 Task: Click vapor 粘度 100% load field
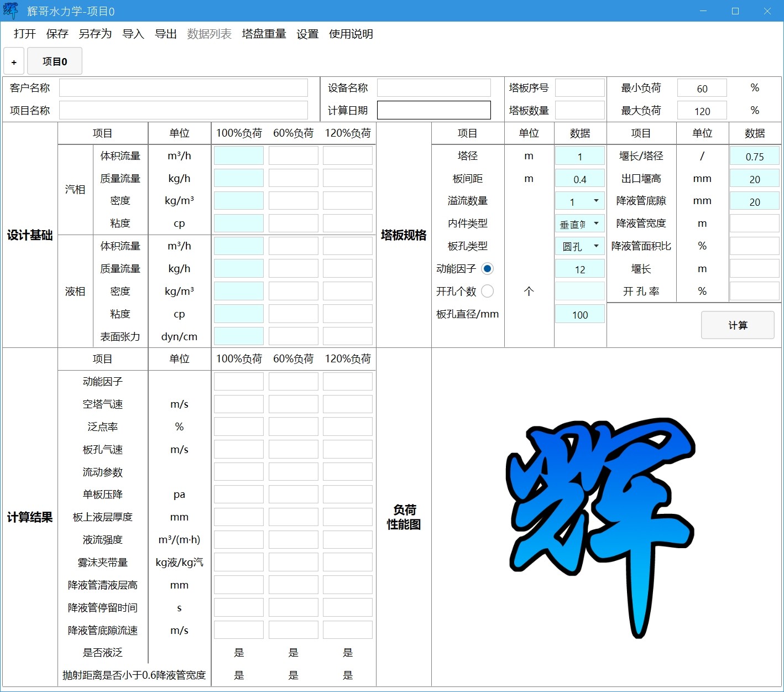pyautogui.click(x=239, y=223)
